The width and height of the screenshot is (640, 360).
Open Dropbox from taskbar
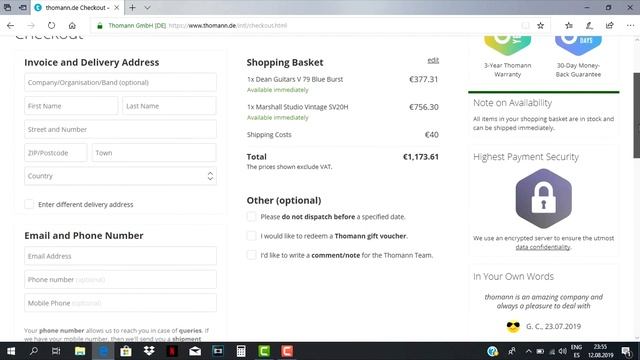[149, 351]
